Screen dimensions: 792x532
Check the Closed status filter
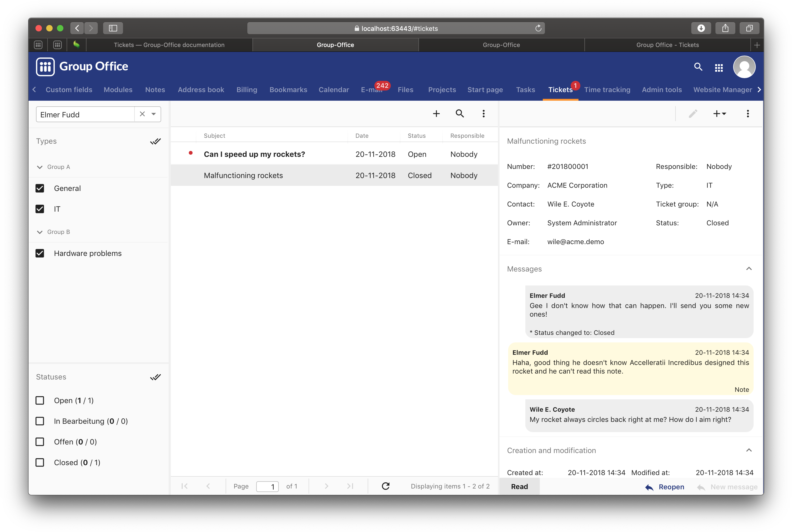[x=40, y=462]
